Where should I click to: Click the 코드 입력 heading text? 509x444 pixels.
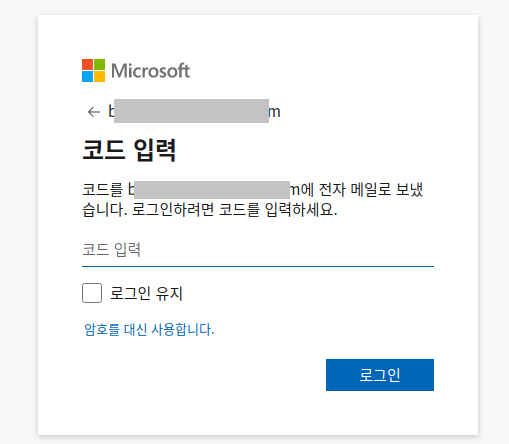(x=129, y=150)
